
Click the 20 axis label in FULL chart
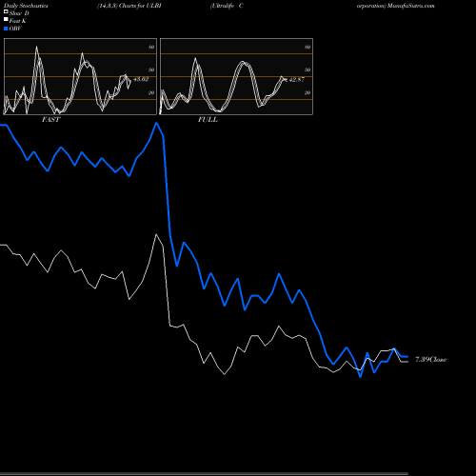(x=307, y=92)
